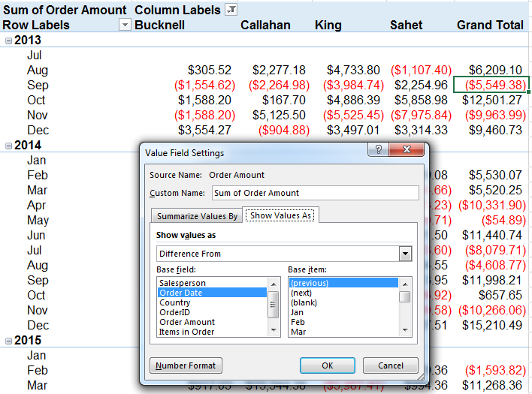Collapse the 2015 year group

pos(8,341)
